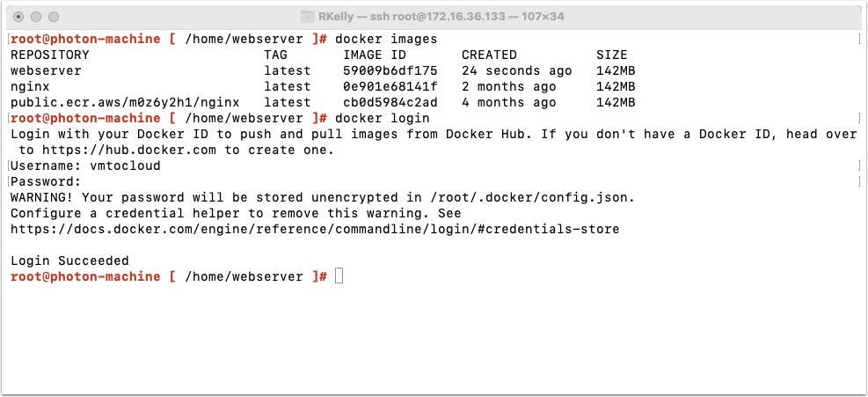Click the username vmtocloud text
This screenshot has width=868, height=397.
pos(125,165)
